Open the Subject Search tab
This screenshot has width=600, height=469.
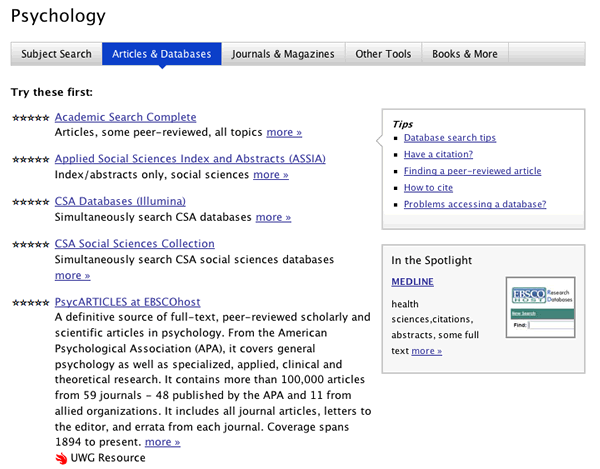[56, 54]
